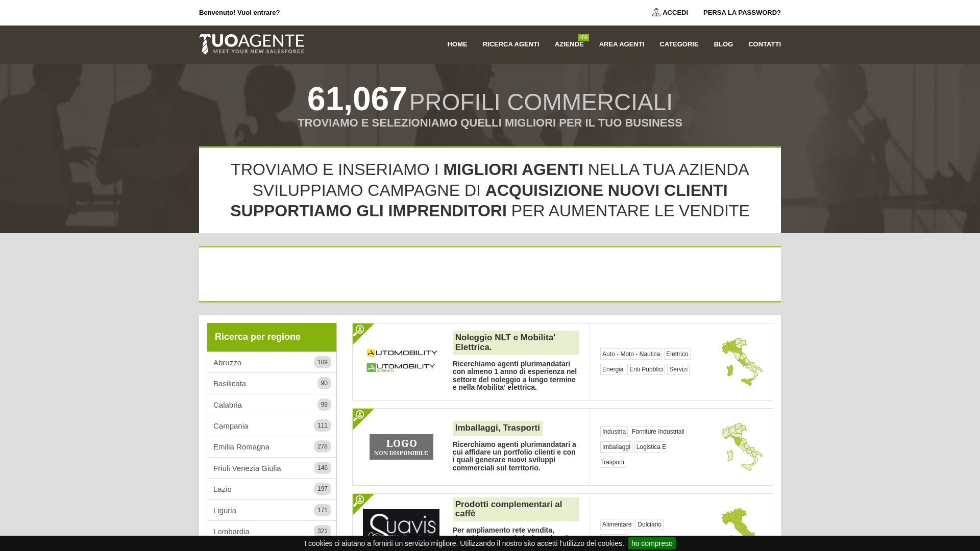Click the ACCEDI login link
The height and width of the screenshot is (551, 980).
[675, 13]
